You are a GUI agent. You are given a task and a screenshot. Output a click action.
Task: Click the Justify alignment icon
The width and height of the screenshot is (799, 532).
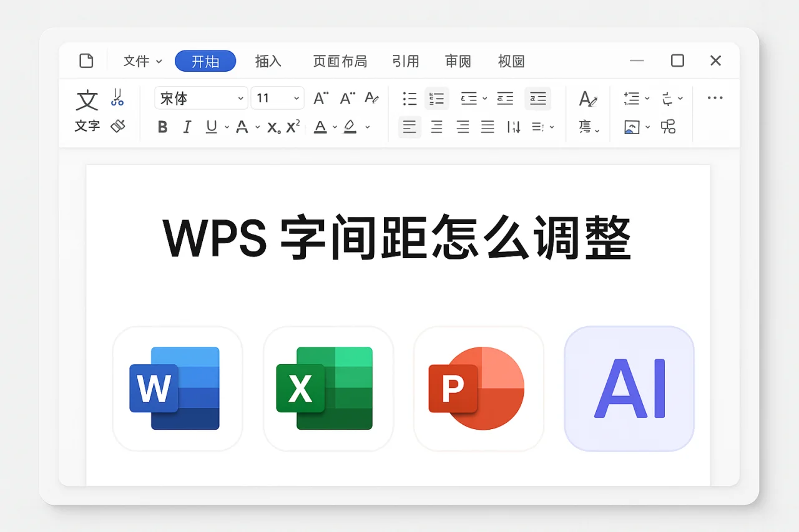(488, 127)
